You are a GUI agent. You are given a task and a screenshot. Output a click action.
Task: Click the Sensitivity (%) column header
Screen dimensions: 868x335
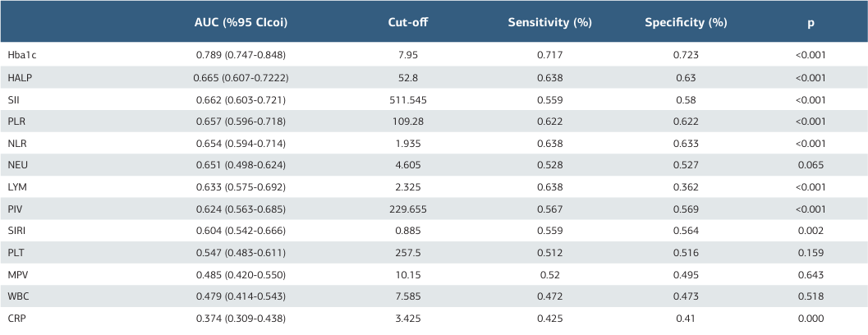pos(550,22)
